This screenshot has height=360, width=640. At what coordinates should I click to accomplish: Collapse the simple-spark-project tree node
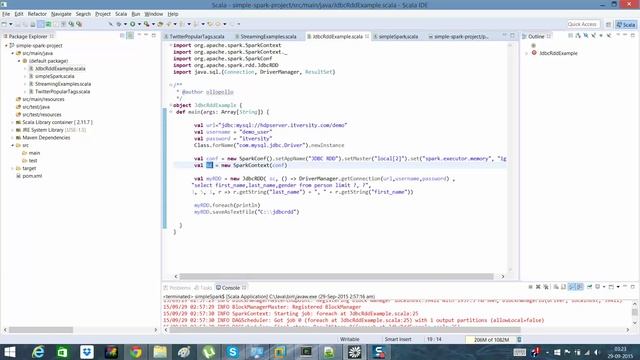pos(6,46)
